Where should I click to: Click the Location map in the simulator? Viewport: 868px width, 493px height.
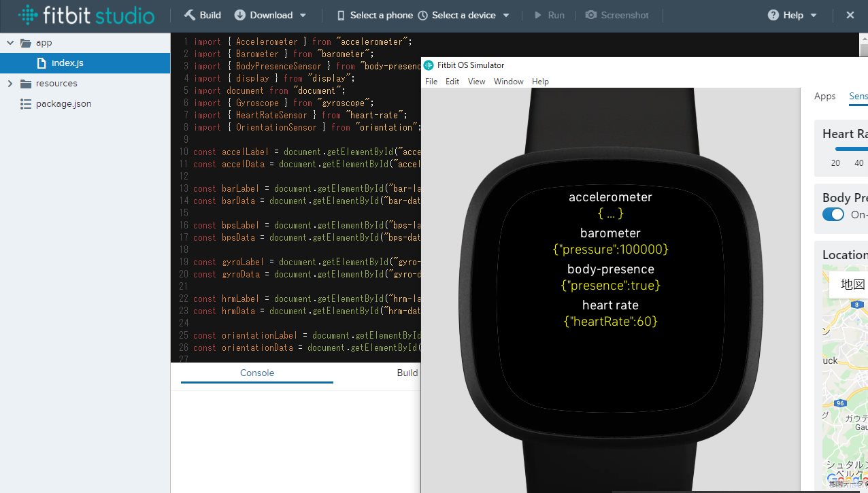click(x=845, y=377)
